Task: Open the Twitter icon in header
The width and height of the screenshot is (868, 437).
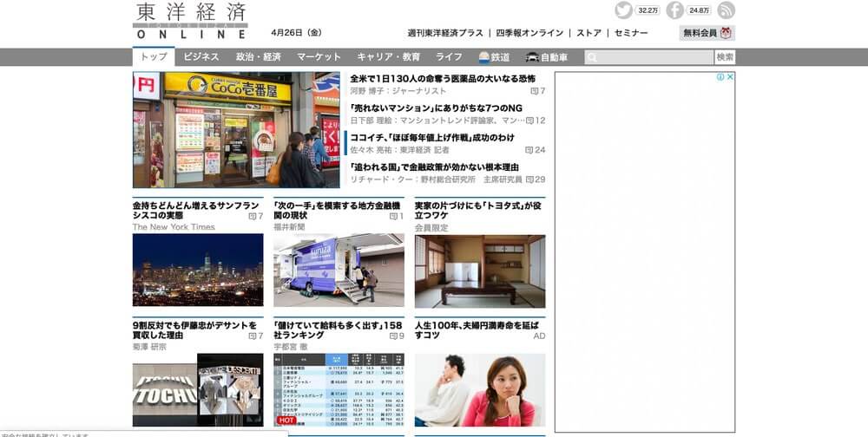Action: tap(623, 10)
